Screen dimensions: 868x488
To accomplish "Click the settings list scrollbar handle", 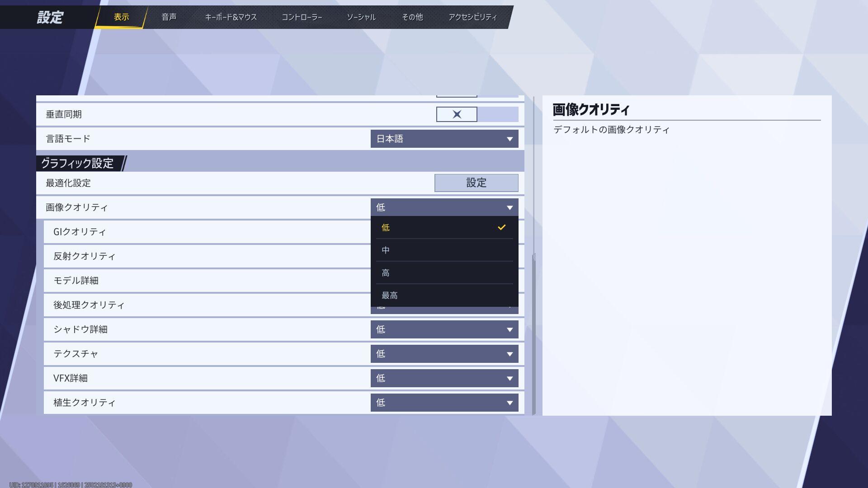I will [x=534, y=334].
